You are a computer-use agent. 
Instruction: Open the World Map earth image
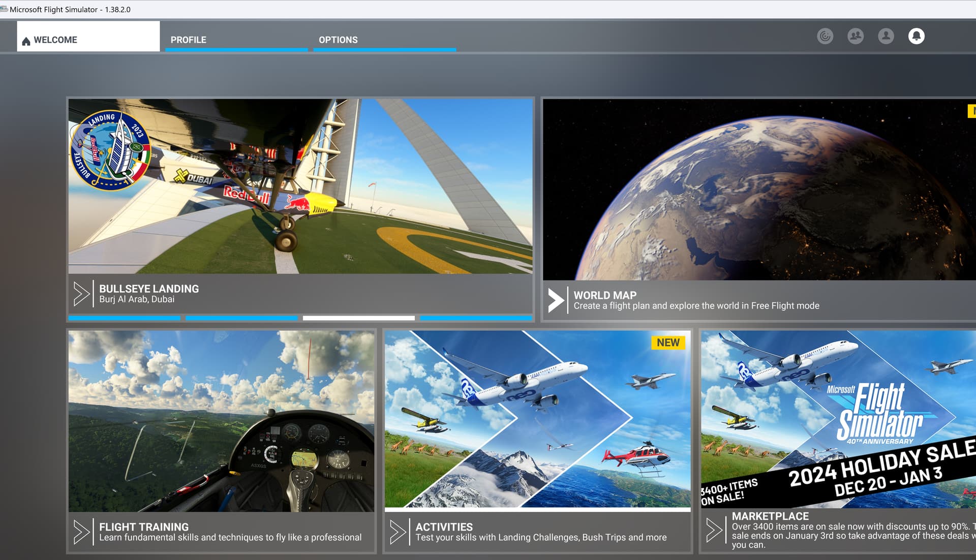click(x=759, y=190)
